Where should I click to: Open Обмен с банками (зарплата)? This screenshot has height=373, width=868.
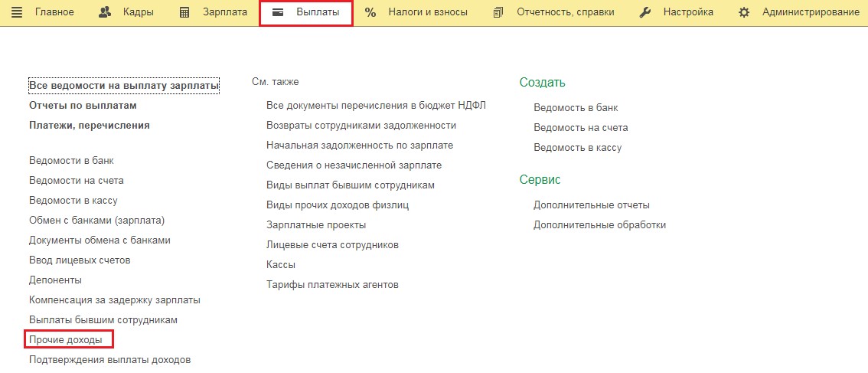pyautogui.click(x=97, y=221)
